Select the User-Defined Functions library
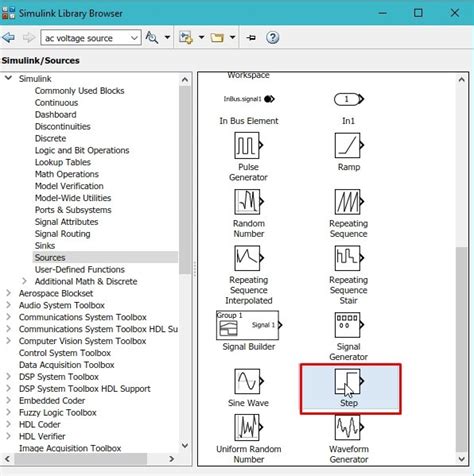 [80, 269]
